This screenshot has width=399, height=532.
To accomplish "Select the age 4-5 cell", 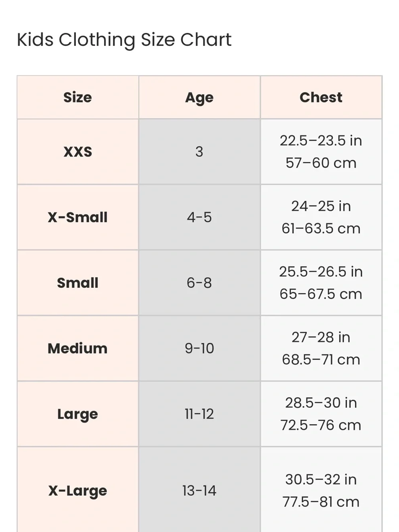I will [x=199, y=217].
